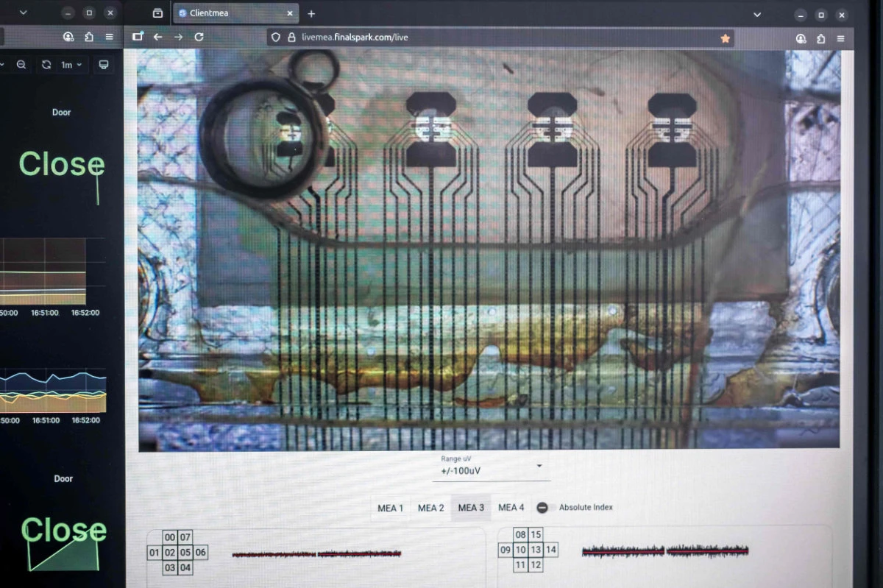Open hamburger menu in left window
The image size is (883, 588).
coord(109,37)
